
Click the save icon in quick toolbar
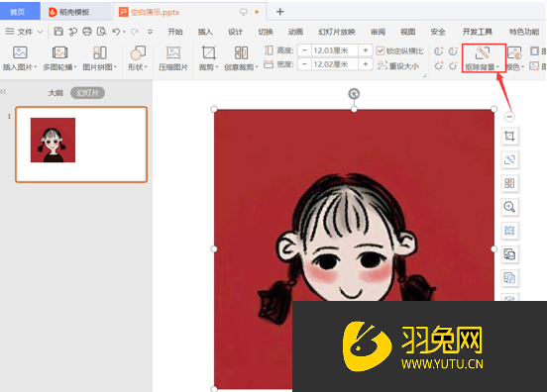pyautogui.click(x=58, y=32)
